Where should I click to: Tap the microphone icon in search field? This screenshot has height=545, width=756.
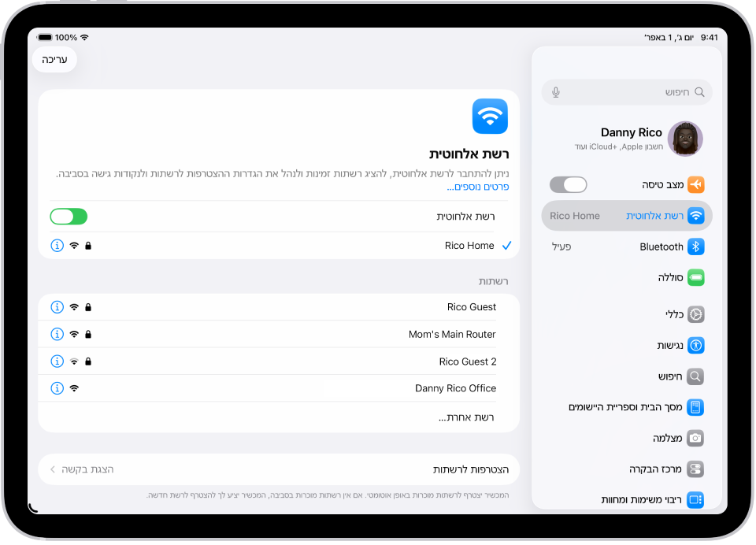coord(556,92)
